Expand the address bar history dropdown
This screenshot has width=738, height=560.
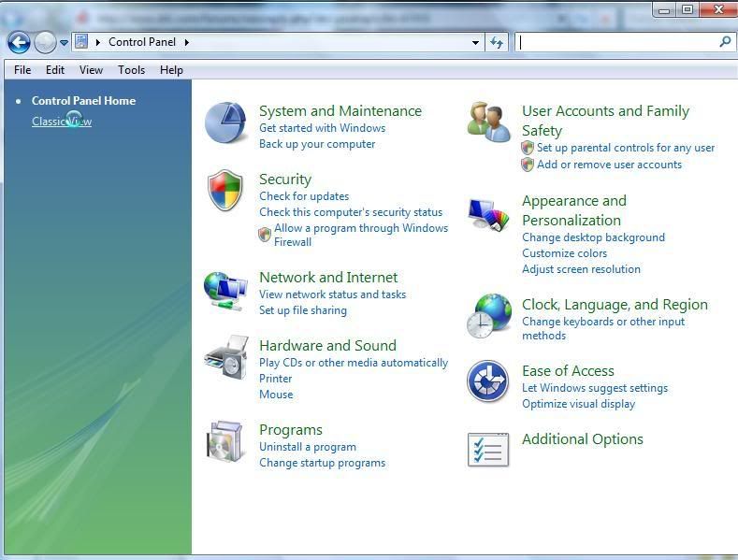[x=475, y=42]
